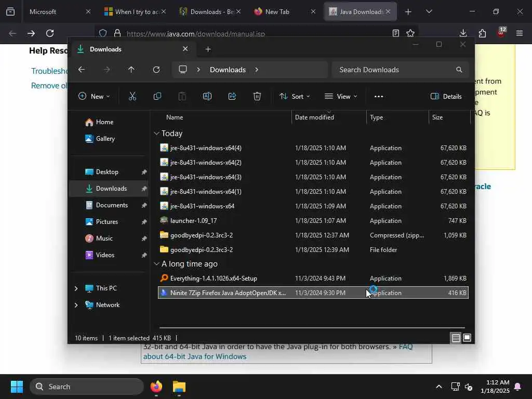Viewport: 532px width, 399px height.
Task: Click the magnifier icon in Search Downloads
Action: (459, 70)
